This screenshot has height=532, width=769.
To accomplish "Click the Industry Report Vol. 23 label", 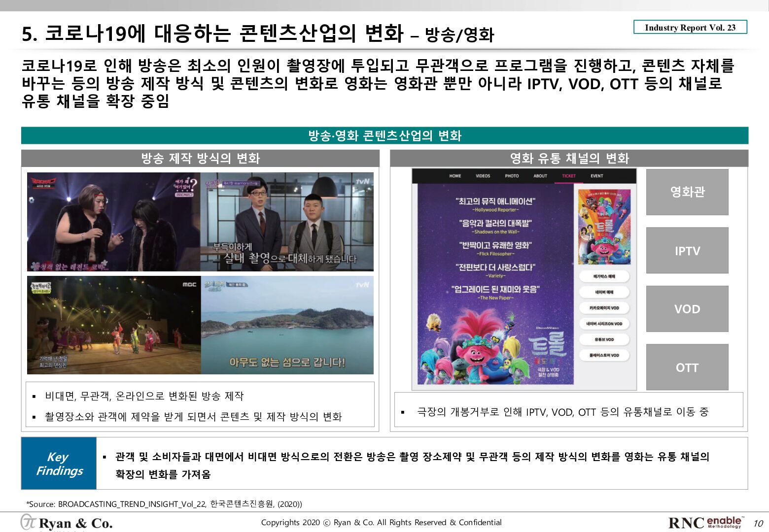I will 690,28.
